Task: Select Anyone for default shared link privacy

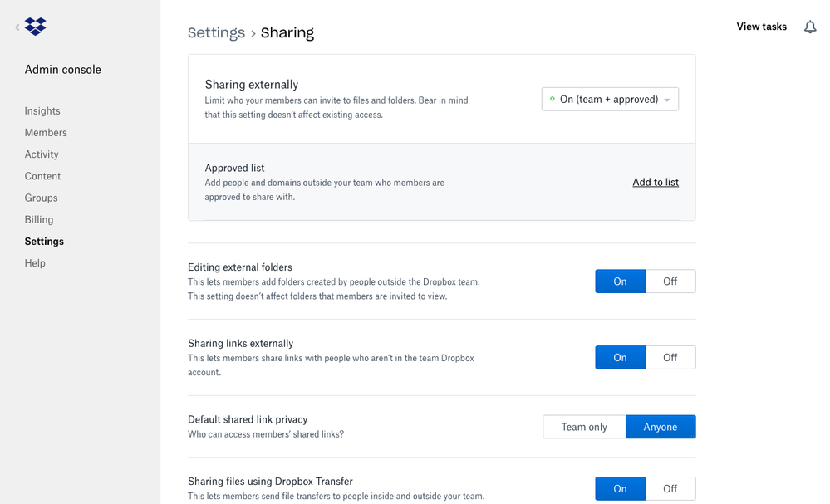Action: (x=661, y=427)
